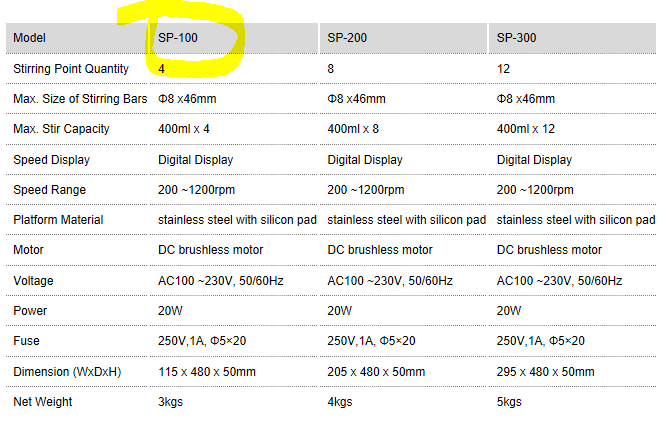Click the SP-100 model header cell
The image size is (661, 422).
176,38
